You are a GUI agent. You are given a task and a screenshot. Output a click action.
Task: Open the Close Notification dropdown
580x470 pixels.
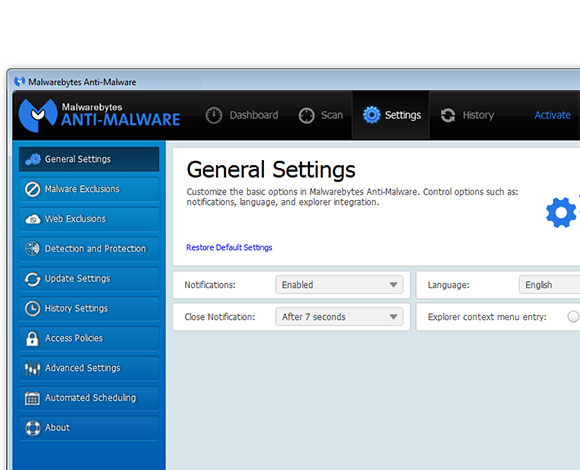(339, 317)
